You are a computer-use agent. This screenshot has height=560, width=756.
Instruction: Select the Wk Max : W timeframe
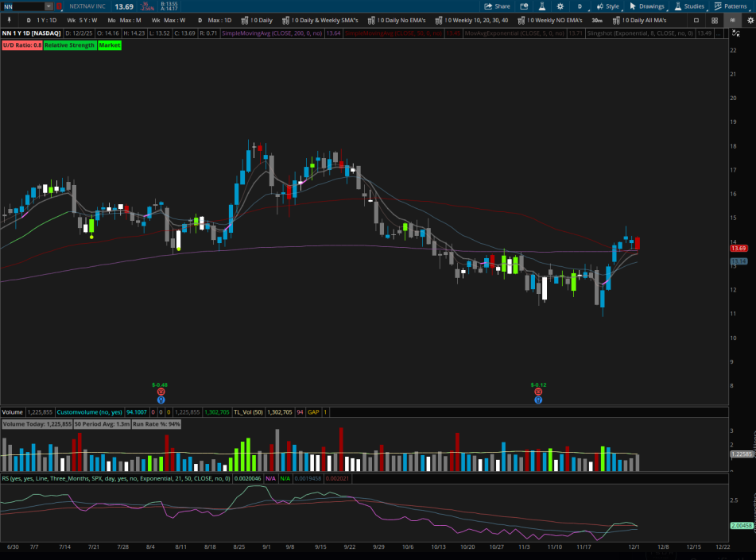point(169,20)
